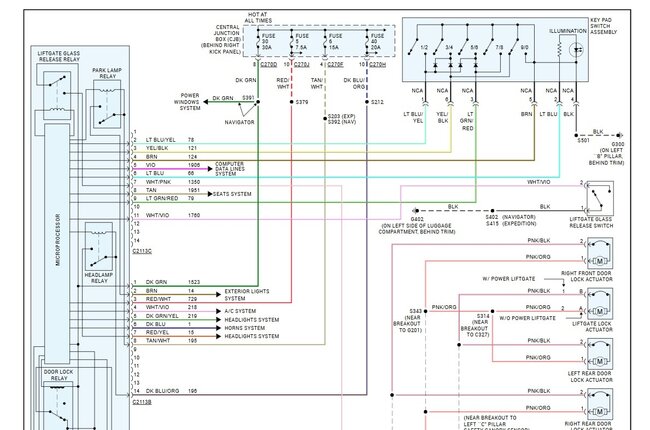Click connector label 'C270E'

coord(335,65)
